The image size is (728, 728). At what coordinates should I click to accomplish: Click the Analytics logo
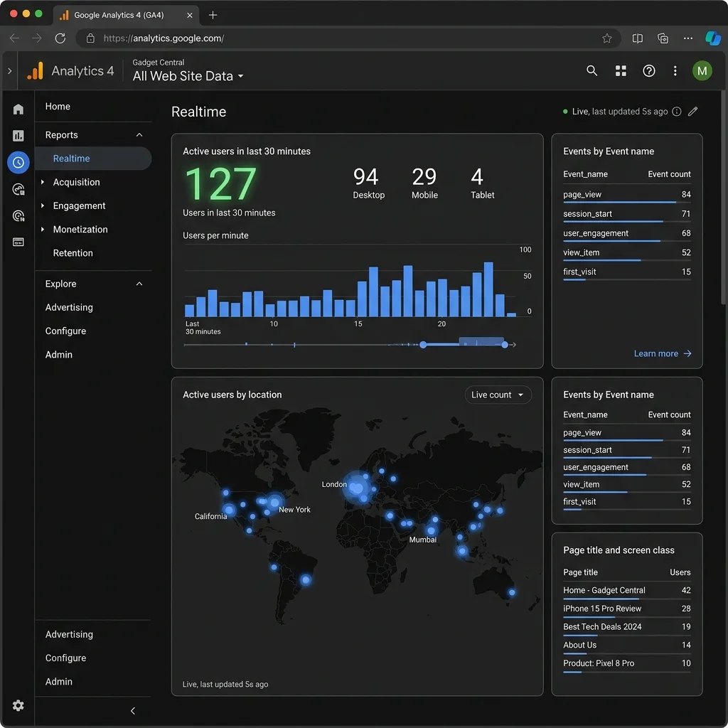pyautogui.click(x=36, y=70)
